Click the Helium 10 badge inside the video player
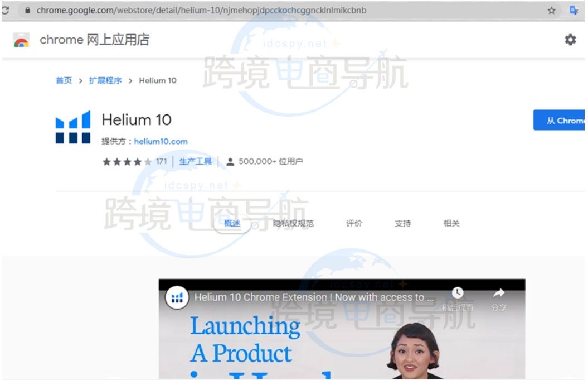Viewport: 588px width, 380px height. click(x=177, y=297)
